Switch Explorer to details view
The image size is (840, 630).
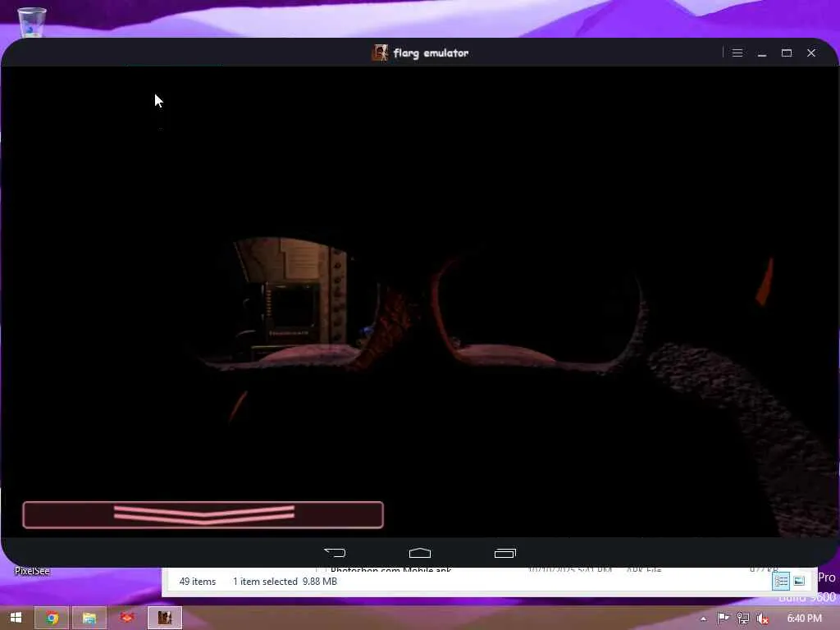pyautogui.click(x=781, y=581)
